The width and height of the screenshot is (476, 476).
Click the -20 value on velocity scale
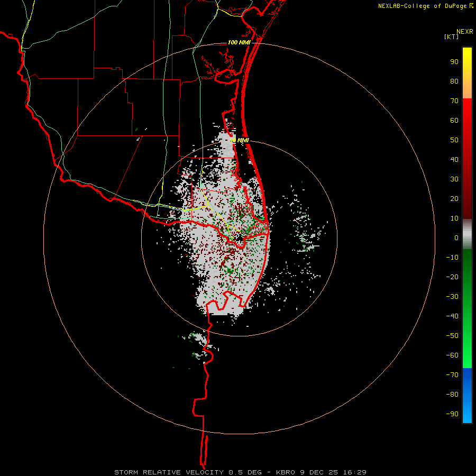click(452, 277)
